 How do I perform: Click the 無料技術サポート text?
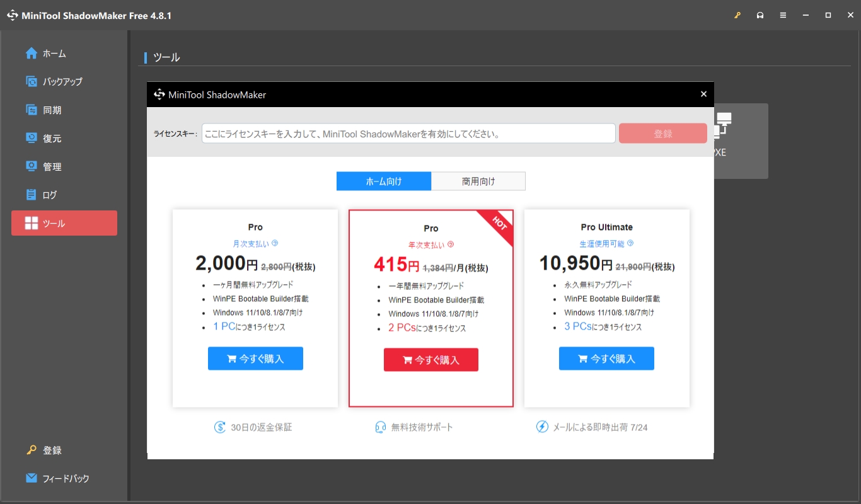click(422, 427)
